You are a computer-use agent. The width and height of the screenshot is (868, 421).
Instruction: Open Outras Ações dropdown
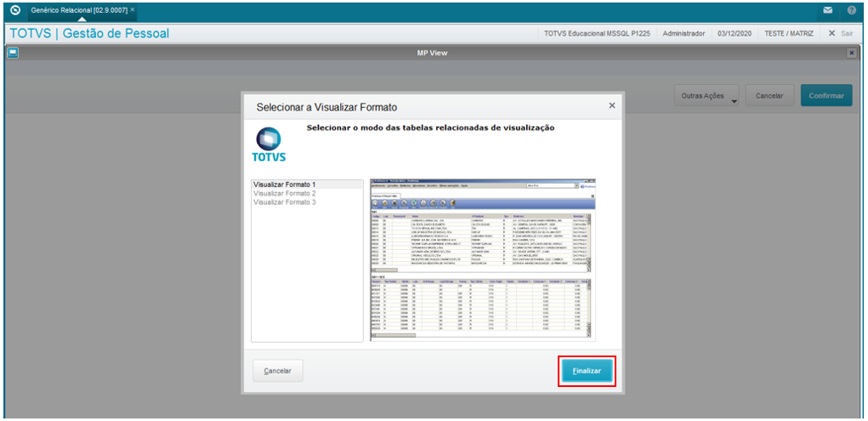707,96
